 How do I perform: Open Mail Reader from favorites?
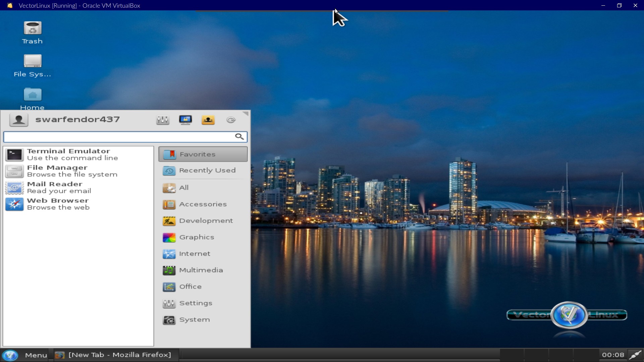tap(59, 187)
